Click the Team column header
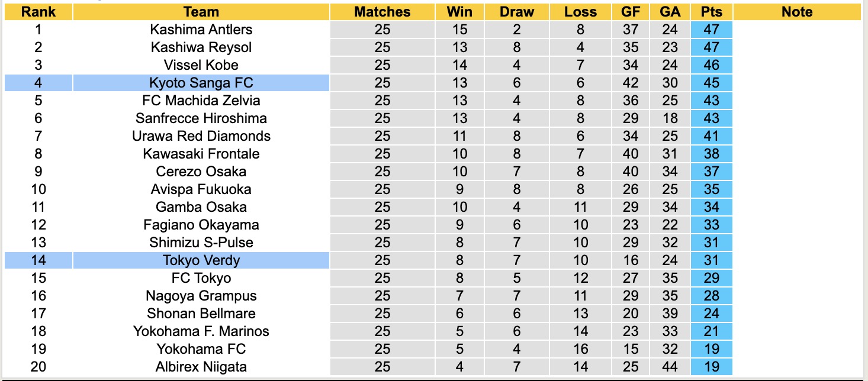868x381 pixels. coord(201,12)
